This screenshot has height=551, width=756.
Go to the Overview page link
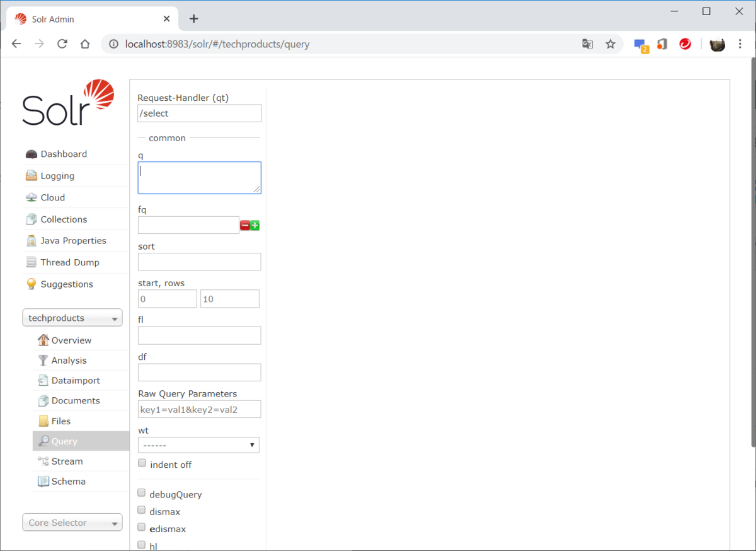point(71,340)
